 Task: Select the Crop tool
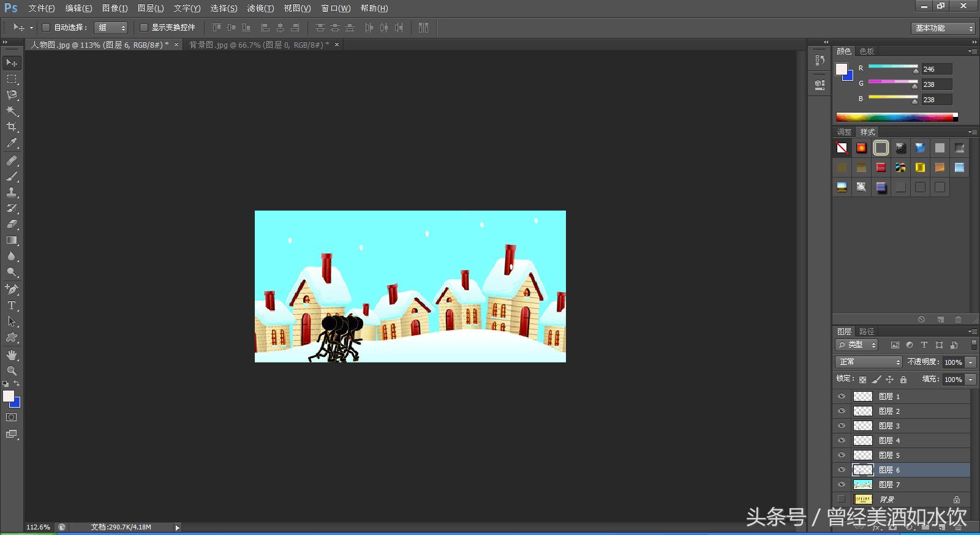12,127
